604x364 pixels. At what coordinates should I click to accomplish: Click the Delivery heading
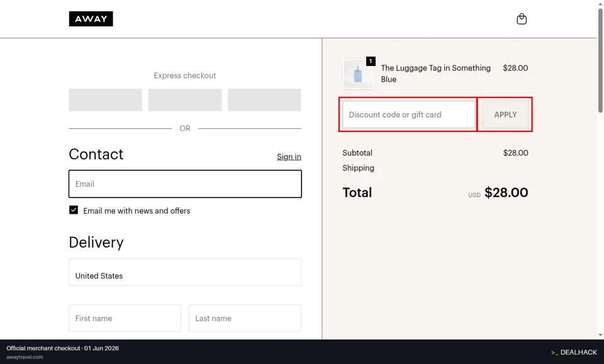point(96,243)
